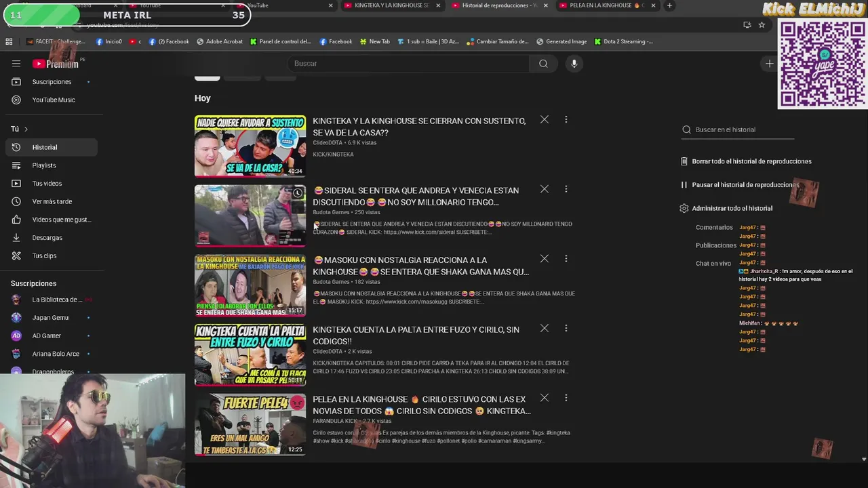The width and height of the screenshot is (868, 488).
Task: Open Publicaciones history link
Action: [715, 245]
